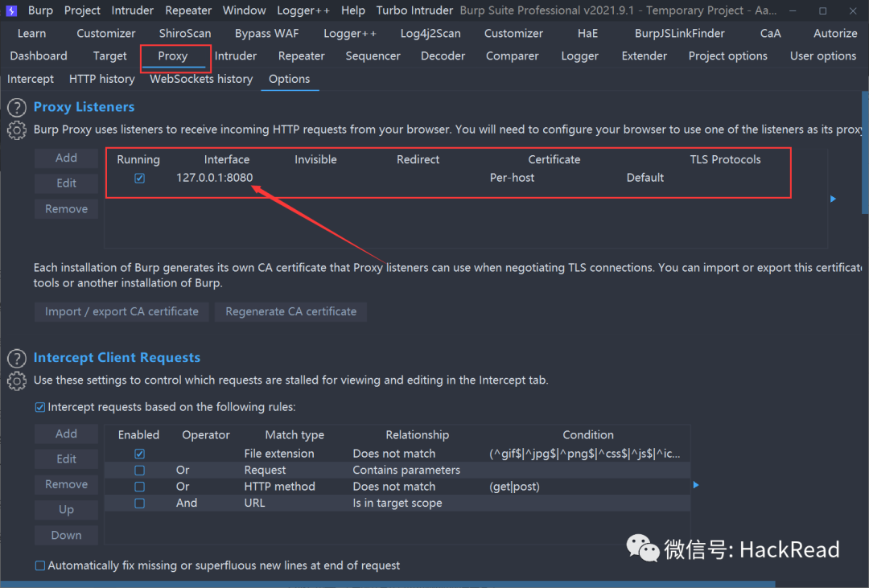
Task: Switch to the Dashboard tab
Action: click(39, 56)
